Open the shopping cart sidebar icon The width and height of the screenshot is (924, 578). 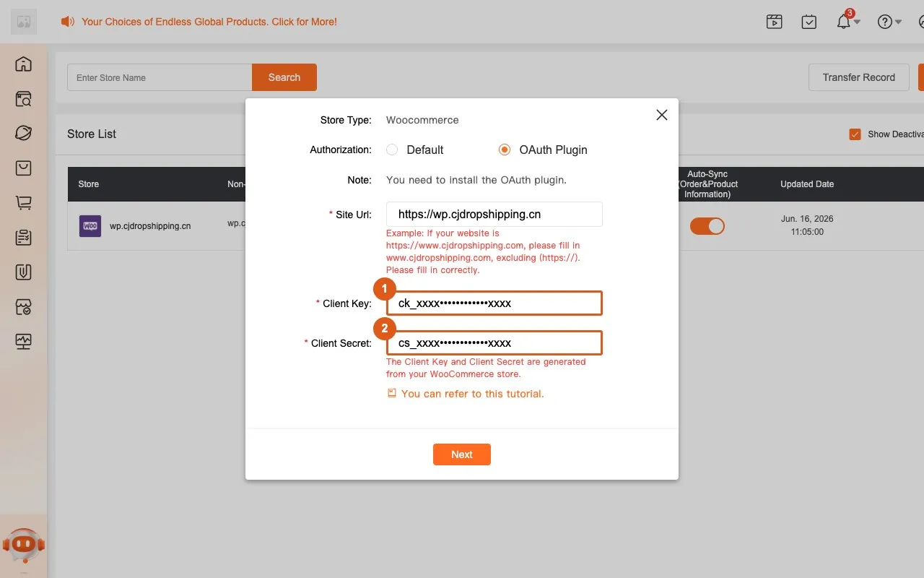click(23, 203)
